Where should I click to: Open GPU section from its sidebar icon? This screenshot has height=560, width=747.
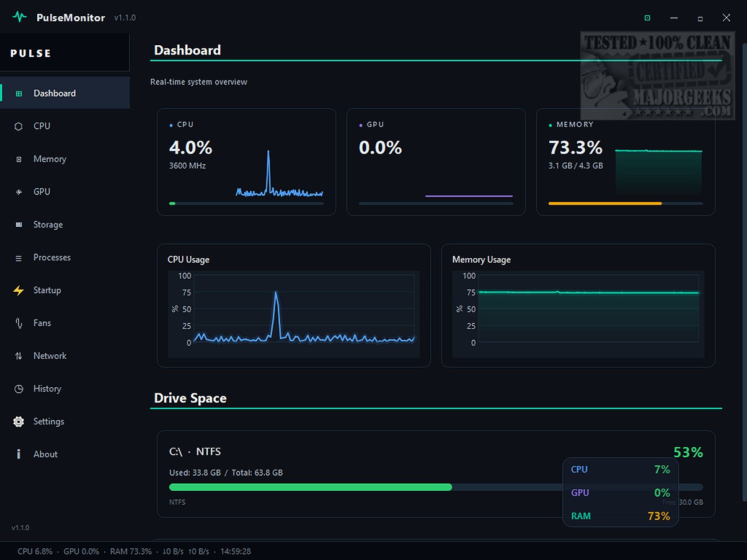point(19,192)
